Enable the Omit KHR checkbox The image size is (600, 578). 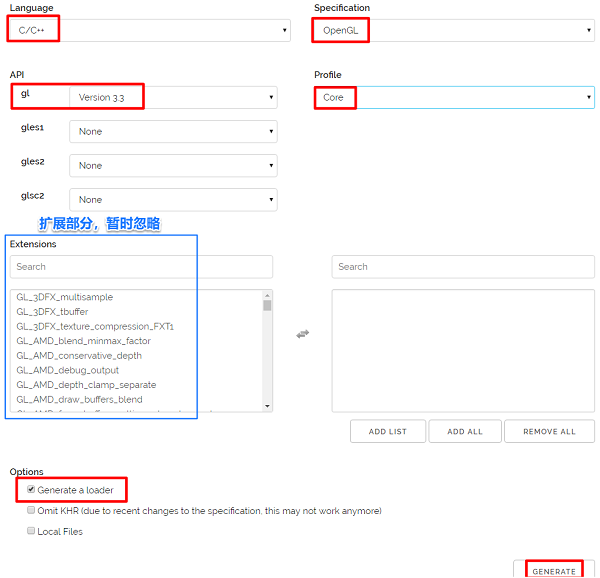pos(31,510)
